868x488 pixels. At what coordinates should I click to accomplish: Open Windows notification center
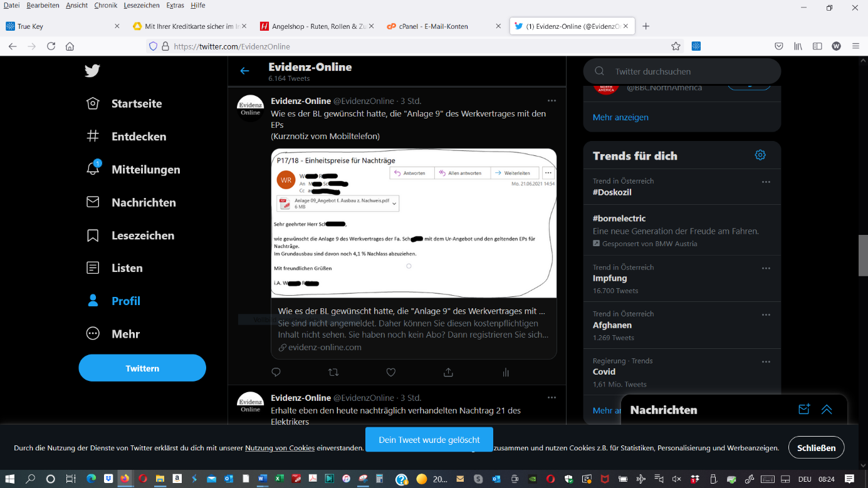click(x=849, y=479)
